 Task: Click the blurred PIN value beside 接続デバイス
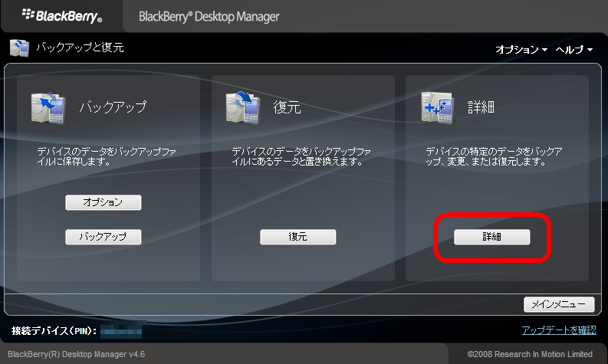(122, 332)
